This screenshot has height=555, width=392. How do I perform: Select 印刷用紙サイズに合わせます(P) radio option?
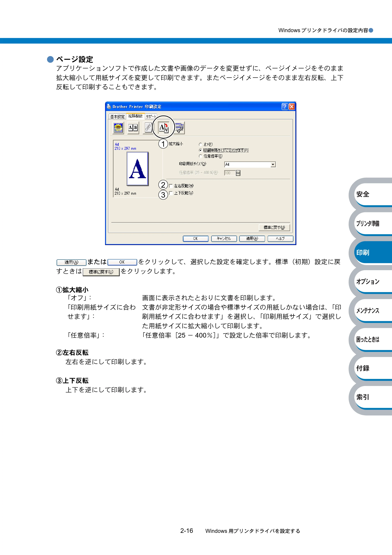pyautogui.click(x=200, y=150)
